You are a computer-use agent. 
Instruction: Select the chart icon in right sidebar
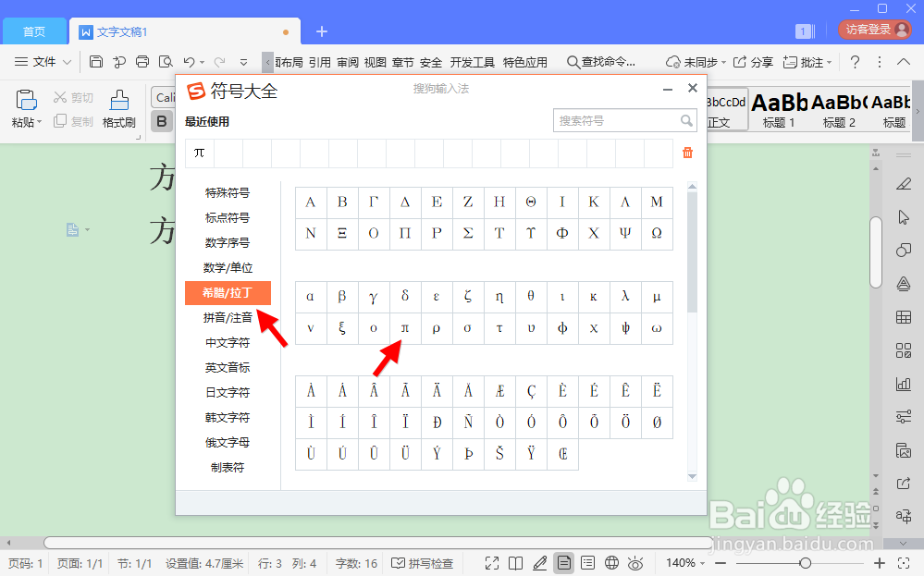point(905,383)
